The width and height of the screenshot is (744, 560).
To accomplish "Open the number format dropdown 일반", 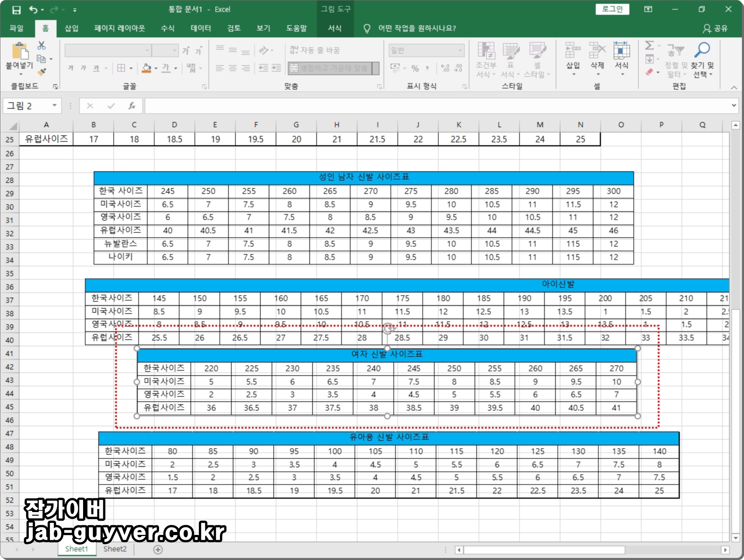I will (460, 50).
